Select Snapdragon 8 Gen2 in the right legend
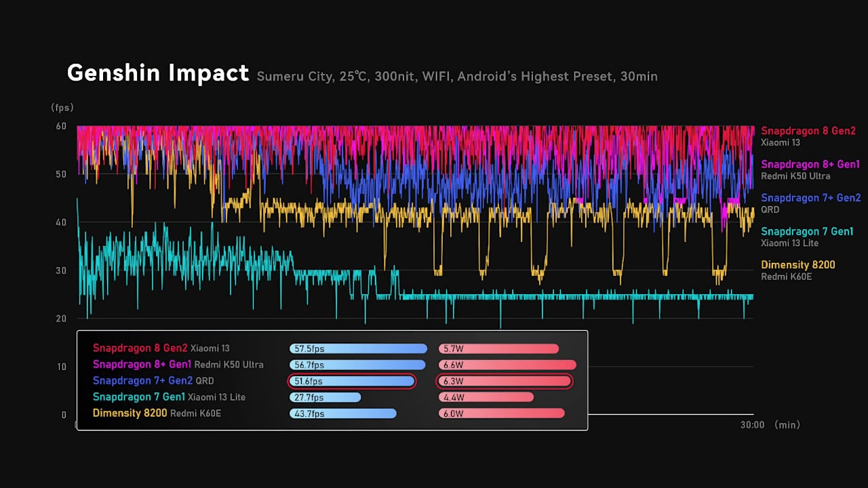 coord(808,131)
